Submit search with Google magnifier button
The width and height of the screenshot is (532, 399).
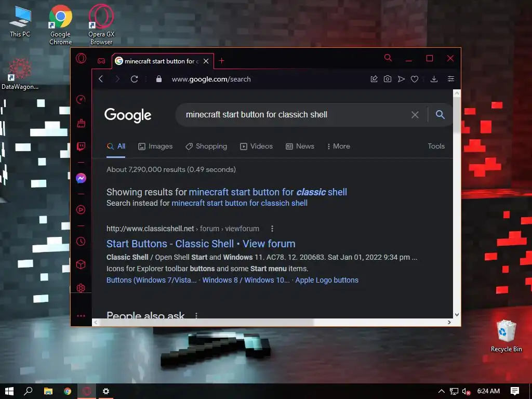point(440,115)
